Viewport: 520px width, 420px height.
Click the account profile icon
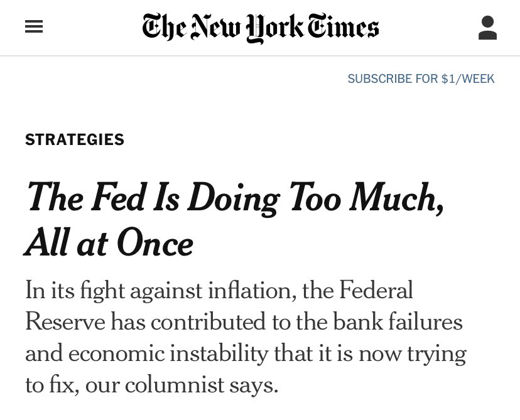[x=487, y=28]
